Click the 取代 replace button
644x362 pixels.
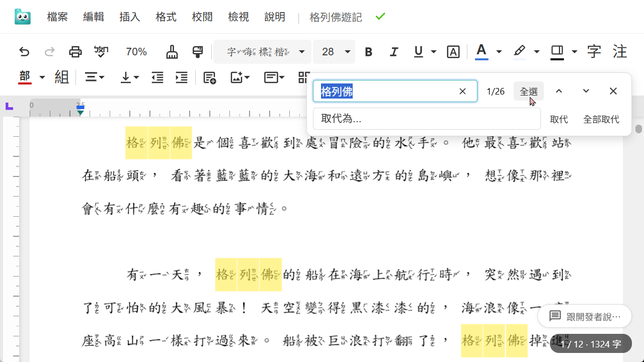[559, 119]
